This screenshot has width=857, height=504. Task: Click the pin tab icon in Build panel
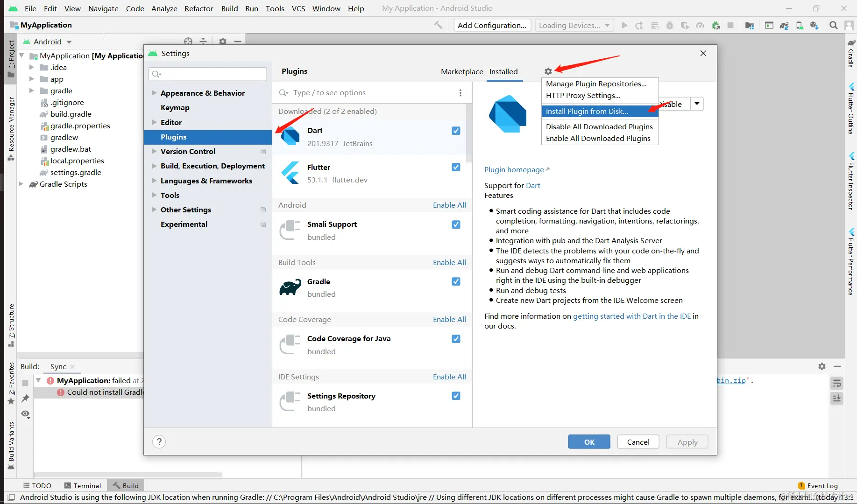pyautogui.click(x=25, y=398)
